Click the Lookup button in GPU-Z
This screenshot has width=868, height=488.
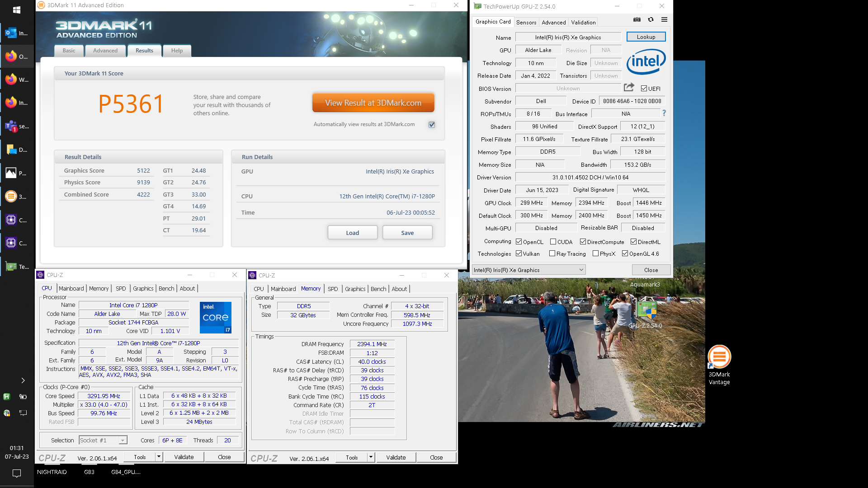[646, 37]
